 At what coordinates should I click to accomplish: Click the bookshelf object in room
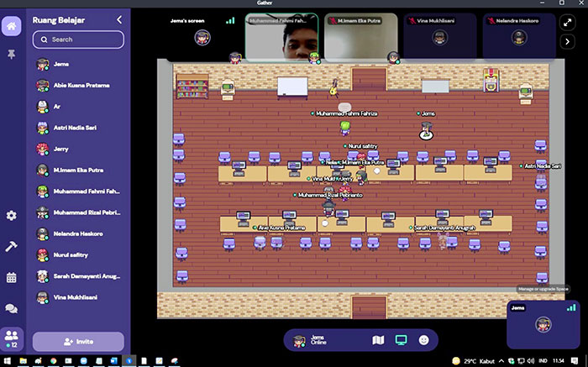[192, 87]
